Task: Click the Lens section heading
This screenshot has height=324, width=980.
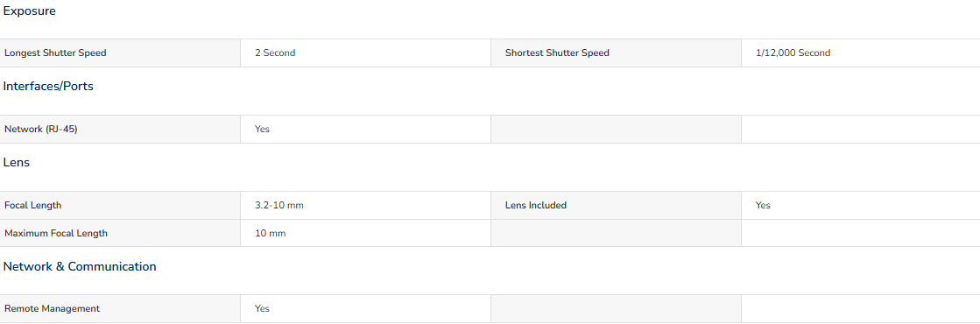Action: pyautogui.click(x=17, y=163)
